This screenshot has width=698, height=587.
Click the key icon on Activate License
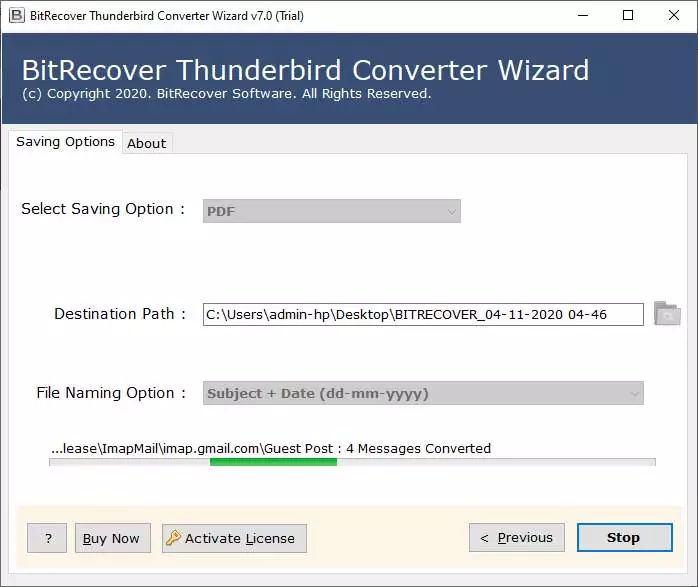click(173, 538)
